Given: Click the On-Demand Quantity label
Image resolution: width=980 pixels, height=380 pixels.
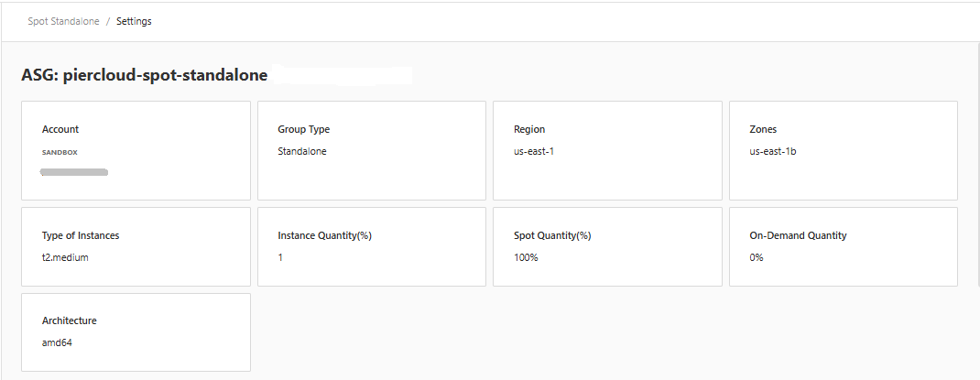Looking at the screenshot, I should click(x=798, y=235).
